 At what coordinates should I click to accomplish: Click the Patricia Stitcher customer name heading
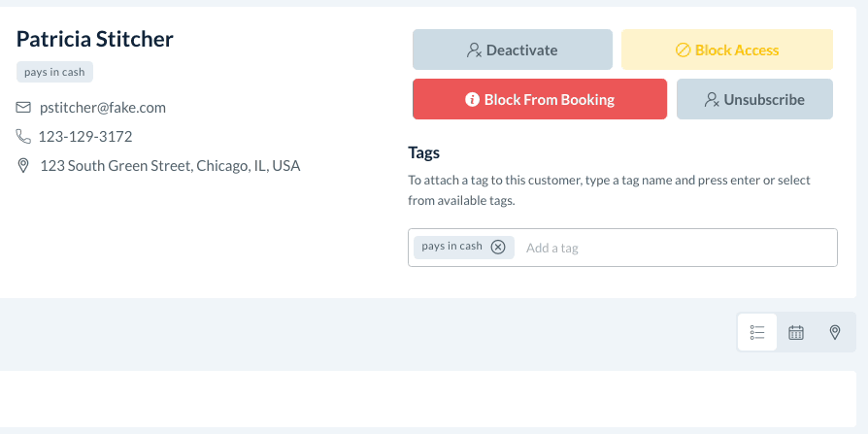[x=95, y=39]
